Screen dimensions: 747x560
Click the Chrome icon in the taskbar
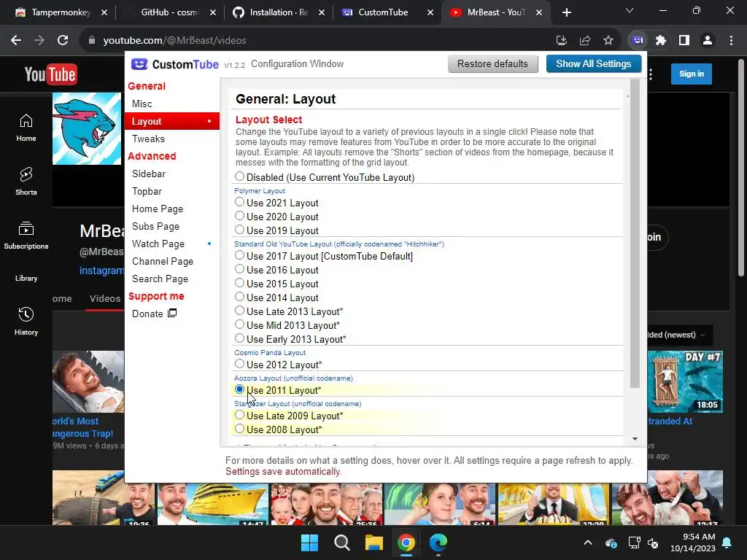point(406,542)
